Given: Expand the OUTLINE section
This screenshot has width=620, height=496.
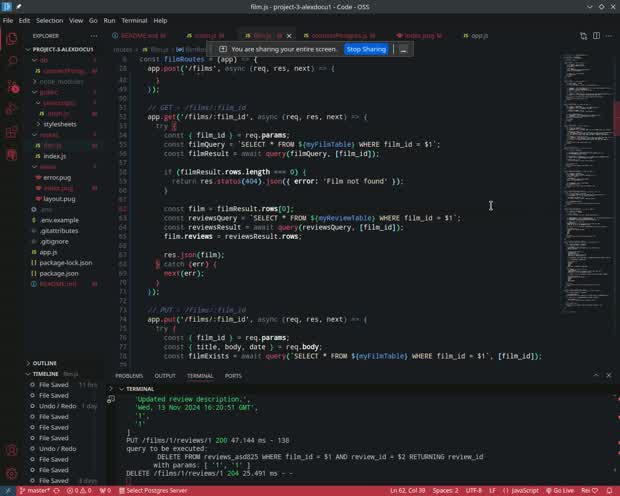Looking at the screenshot, I should click(x=45, y=363).
